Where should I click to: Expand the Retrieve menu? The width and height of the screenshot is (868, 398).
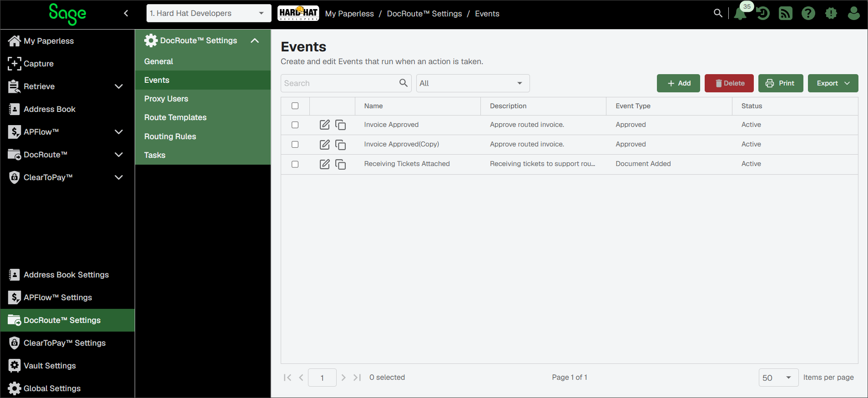click(x=119, y=86)
